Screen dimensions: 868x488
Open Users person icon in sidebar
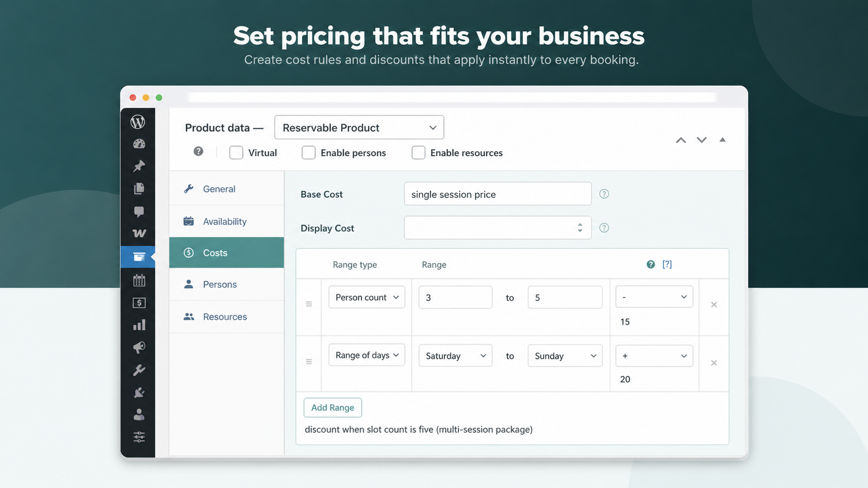click(x=139, y=415)
